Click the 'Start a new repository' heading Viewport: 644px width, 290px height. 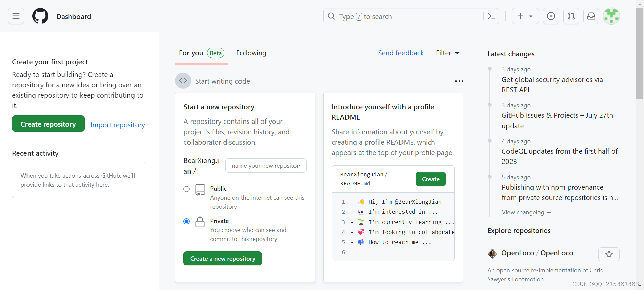219,107
